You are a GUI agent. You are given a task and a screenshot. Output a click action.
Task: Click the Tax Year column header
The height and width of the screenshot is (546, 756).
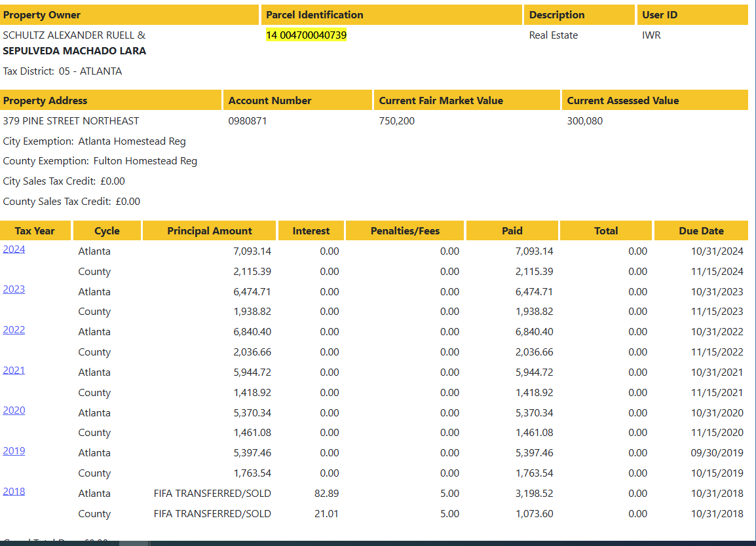coord(35,230)
